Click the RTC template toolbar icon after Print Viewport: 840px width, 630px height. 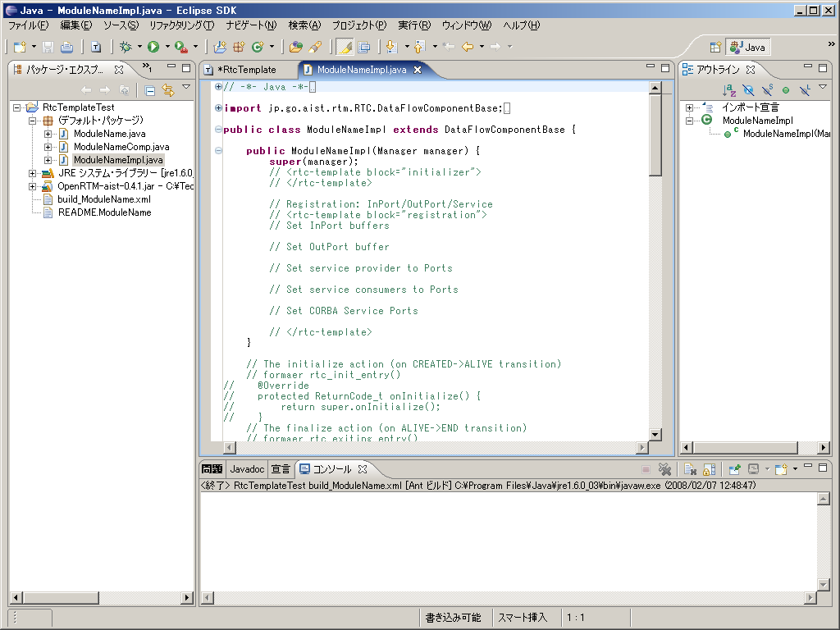coord(96,47)
